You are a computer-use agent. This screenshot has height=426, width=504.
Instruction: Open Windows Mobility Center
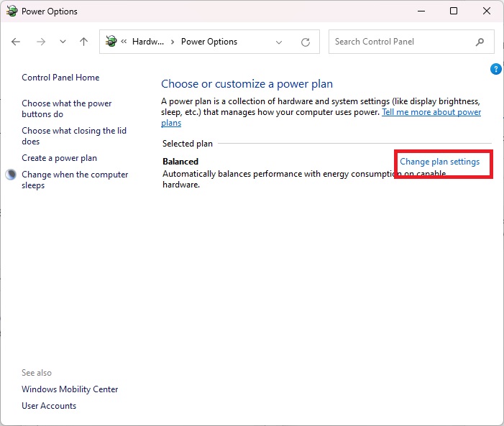pos(70,389)
